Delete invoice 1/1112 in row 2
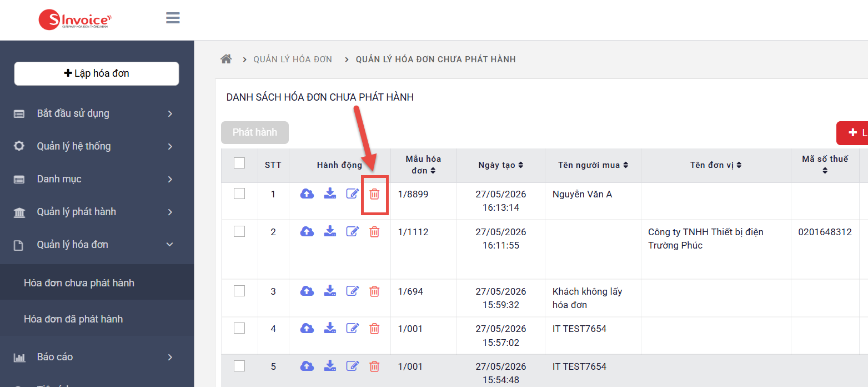This screenshot has height=387, width=868. 375,232
